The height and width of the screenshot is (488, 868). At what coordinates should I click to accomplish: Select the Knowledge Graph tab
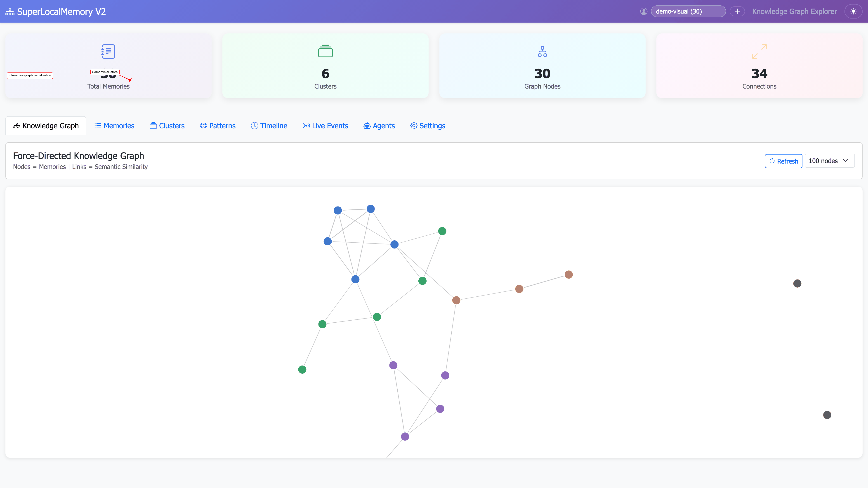(46, 125)
